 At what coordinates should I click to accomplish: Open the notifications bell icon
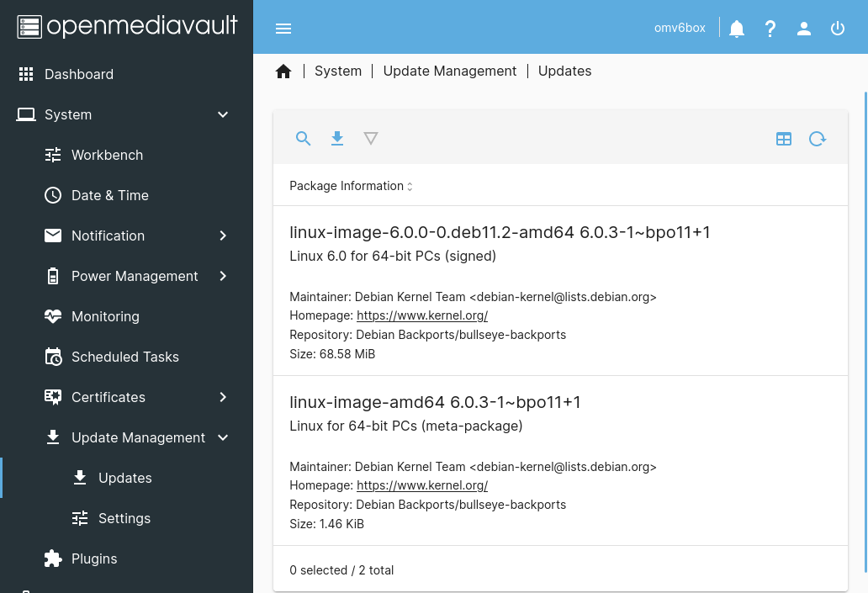pyautogui.click(x=737, y=29)
